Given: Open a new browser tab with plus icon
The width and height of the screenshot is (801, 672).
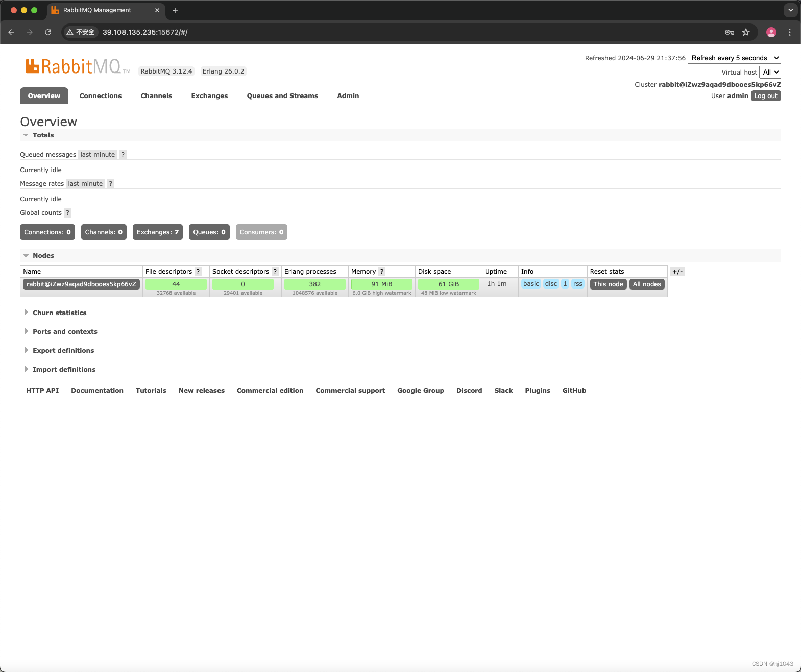Looking at the screenshot, I should click(176, 10).
